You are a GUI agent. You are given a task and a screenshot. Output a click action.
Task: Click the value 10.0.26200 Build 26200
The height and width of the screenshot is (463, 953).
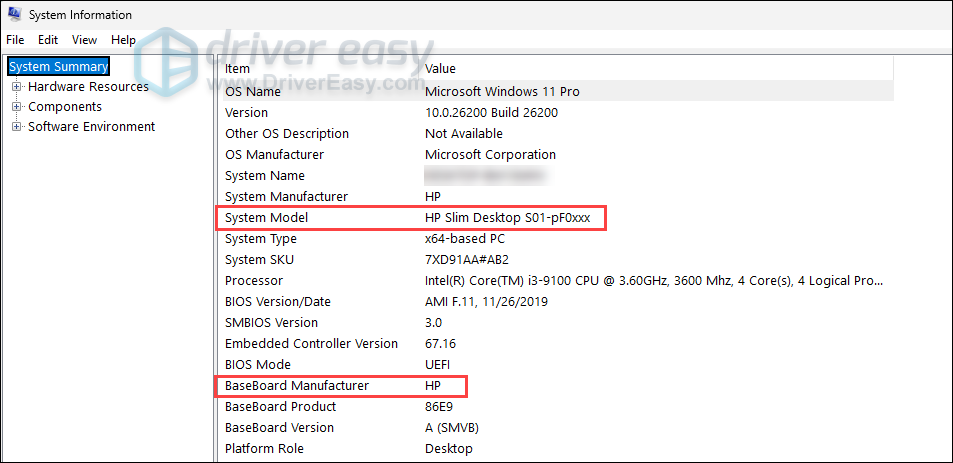(x=491, y=112)
